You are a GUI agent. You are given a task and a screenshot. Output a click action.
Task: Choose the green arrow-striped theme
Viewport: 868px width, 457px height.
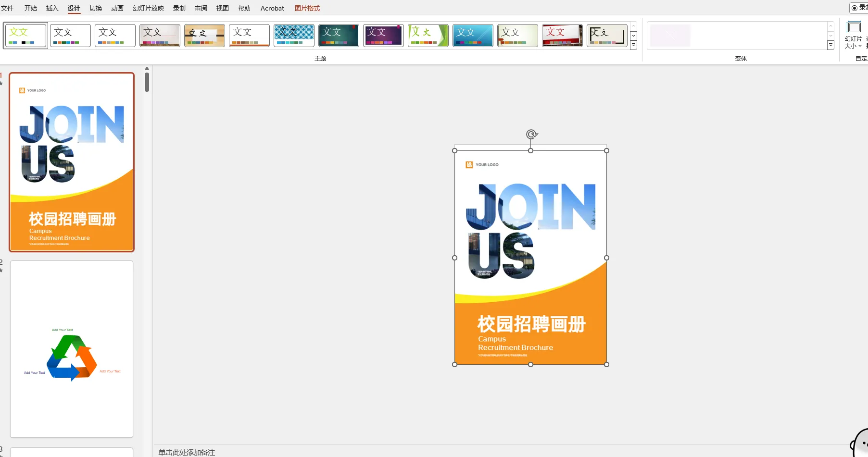coord(428,36)
